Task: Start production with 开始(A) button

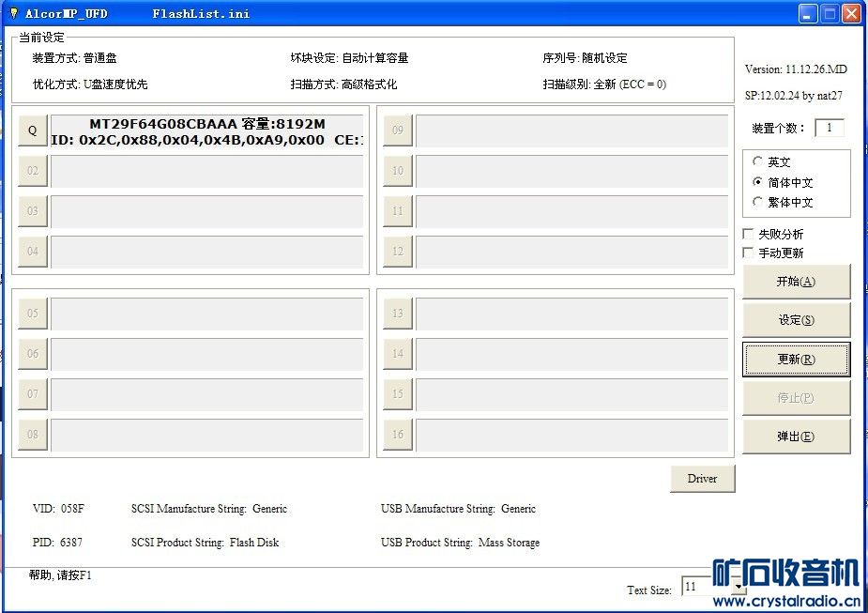Action: point(796,282)
